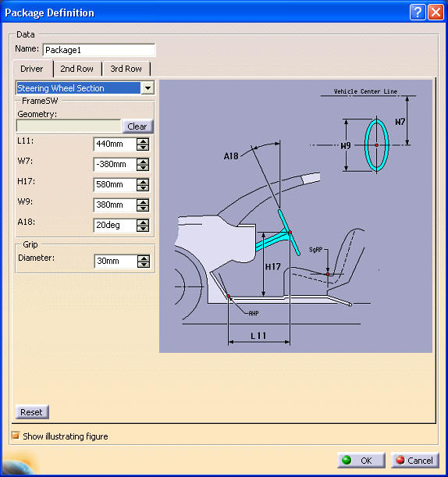Increase H17 value with up arrow
Screen dimensions: 448x477
(x=143, y=182)
